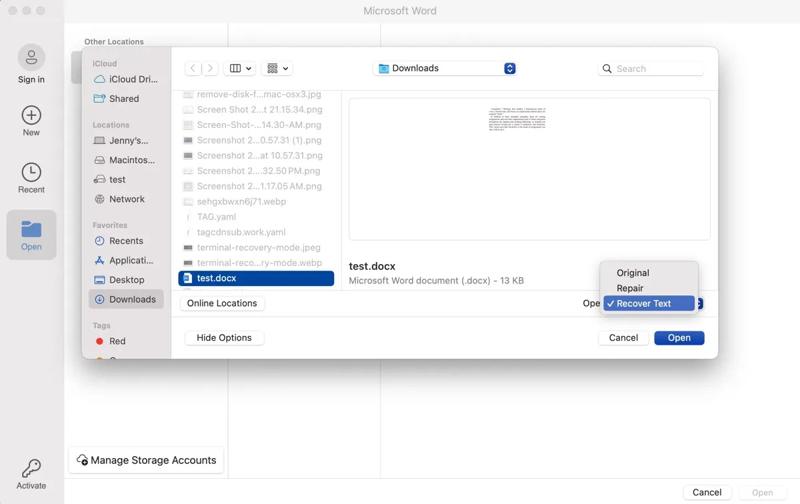The width and height of the screenshot is (800, 504).
Task: Click Screenshot 2...0.57.31 (1).png file
Action: 256,140
